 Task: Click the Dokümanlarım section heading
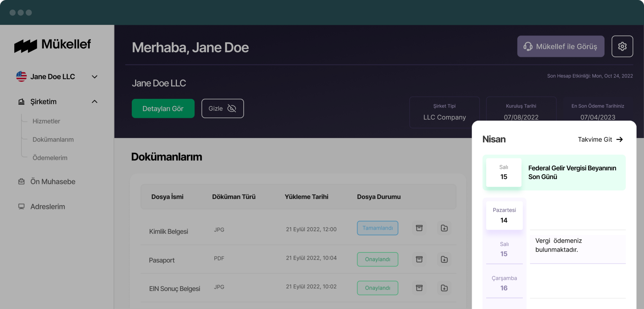pyautogui.click(x=166, y=157)
